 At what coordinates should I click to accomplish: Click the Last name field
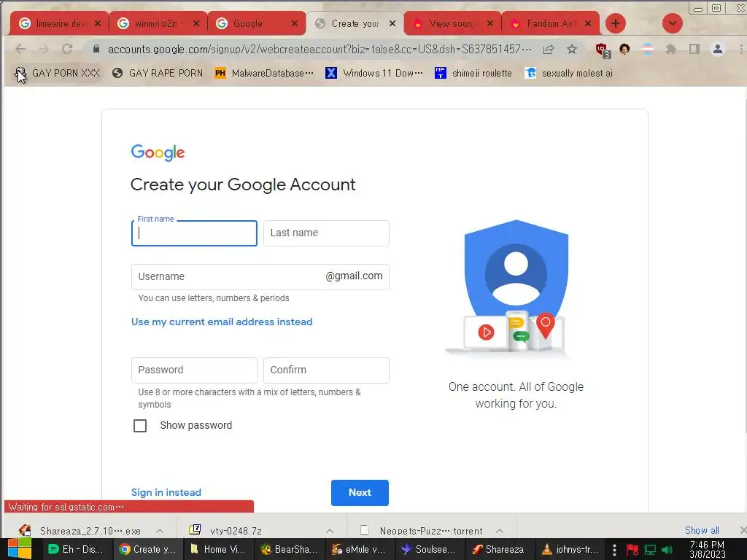click(x=326, y=233)
